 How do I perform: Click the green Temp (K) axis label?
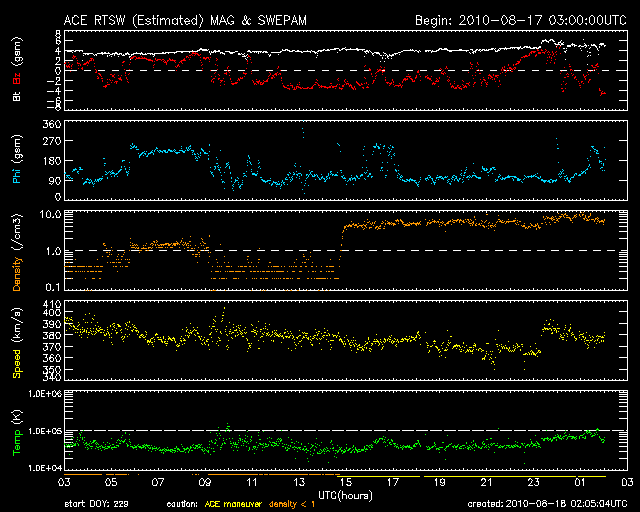click(x=17, y=432)
